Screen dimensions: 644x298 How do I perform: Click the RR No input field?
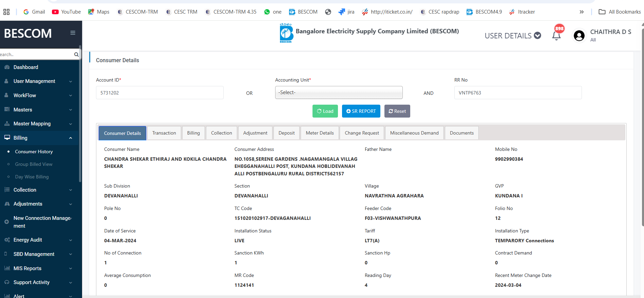(518, 93)
